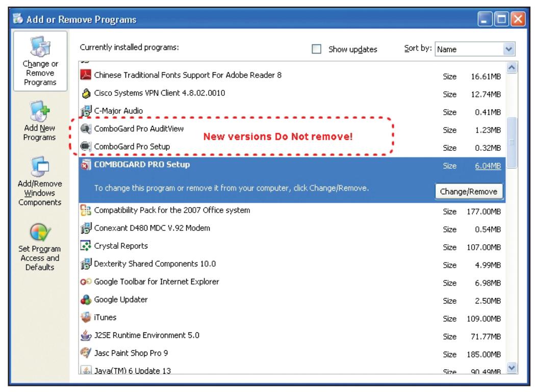Select Compatibility Pack for 2007 Office system
The height and width of the screenshot is (392, 535).
(x=292, y=210)
